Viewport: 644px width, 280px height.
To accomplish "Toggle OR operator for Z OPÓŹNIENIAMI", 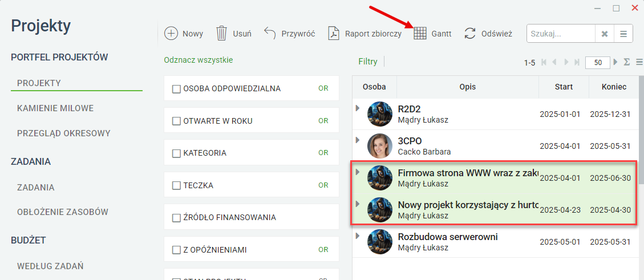I will (x=323, y=250).
